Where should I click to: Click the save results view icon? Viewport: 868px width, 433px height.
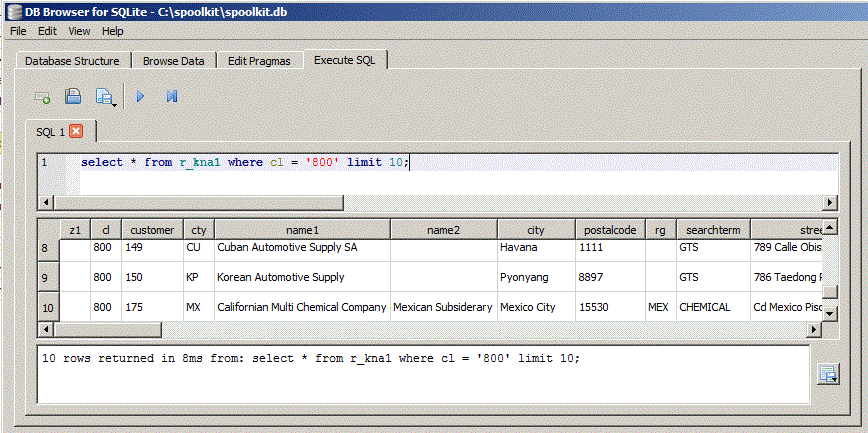click(x=828, y=373)
